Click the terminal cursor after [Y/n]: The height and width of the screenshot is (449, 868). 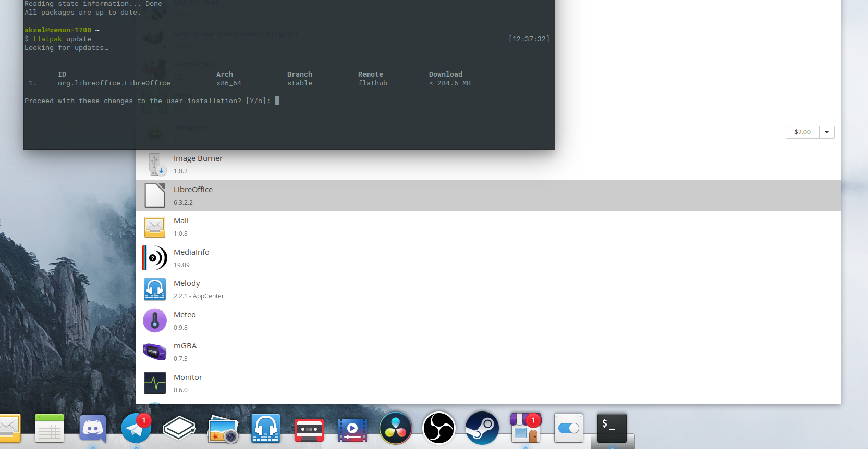click(x=277, y=101)
